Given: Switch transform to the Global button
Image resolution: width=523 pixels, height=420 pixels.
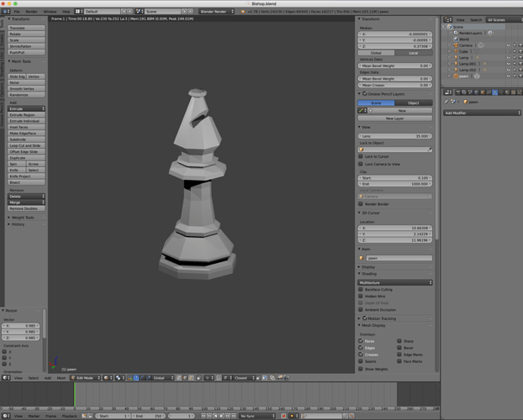Looking at the screenshot, I should [x=376, y=53].
